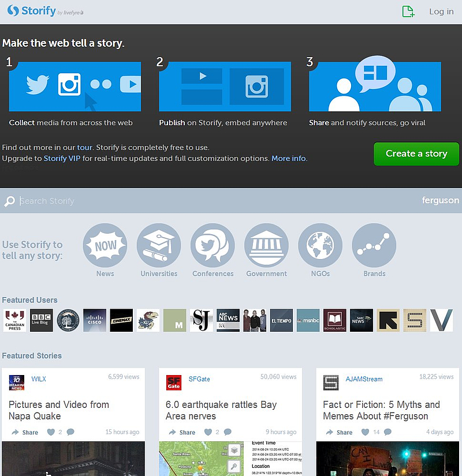Open the Government building icon
Screen dimensions: 462x476
[x=266, y=246]
